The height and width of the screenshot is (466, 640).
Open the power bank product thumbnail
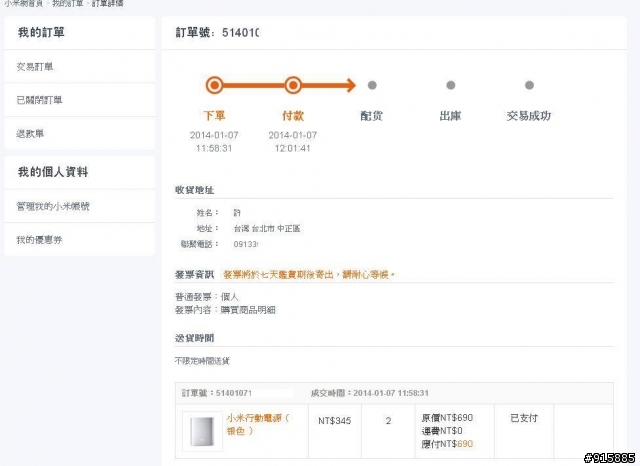[202, 431]
